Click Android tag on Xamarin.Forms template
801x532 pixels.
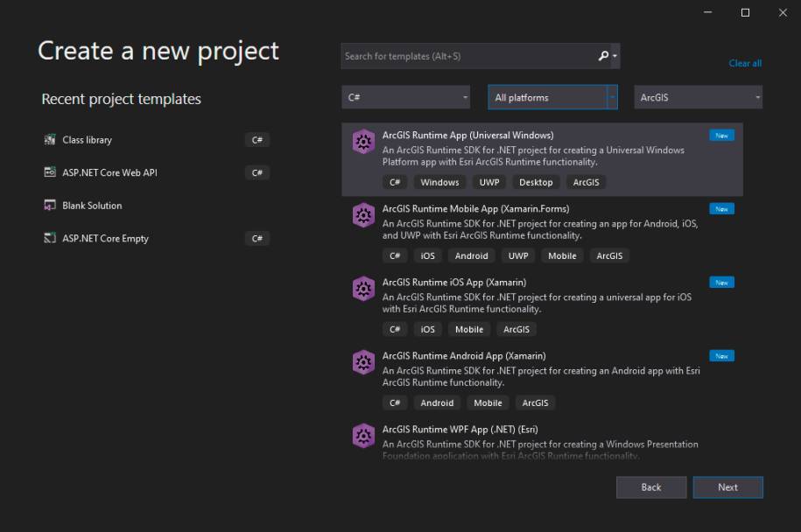[471, 255]
